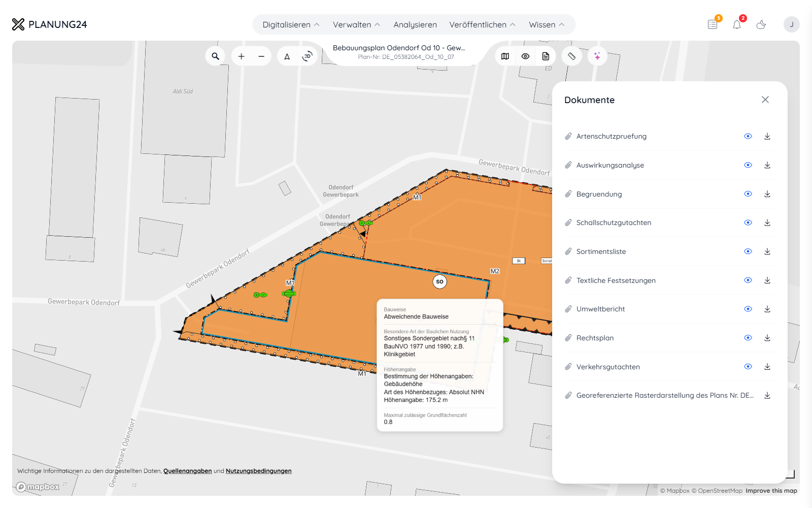
Task: Open the Analysieren menu item
Action: point(415,24)
